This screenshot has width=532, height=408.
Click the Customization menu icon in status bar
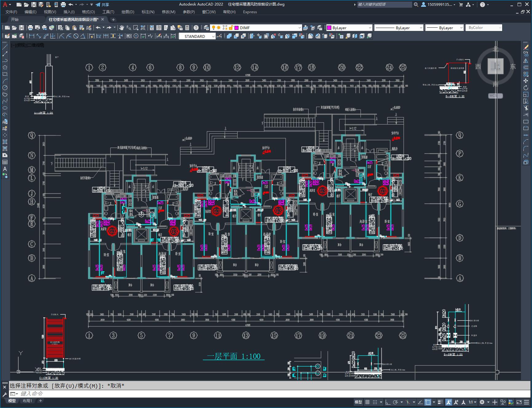tap(527, 402)
